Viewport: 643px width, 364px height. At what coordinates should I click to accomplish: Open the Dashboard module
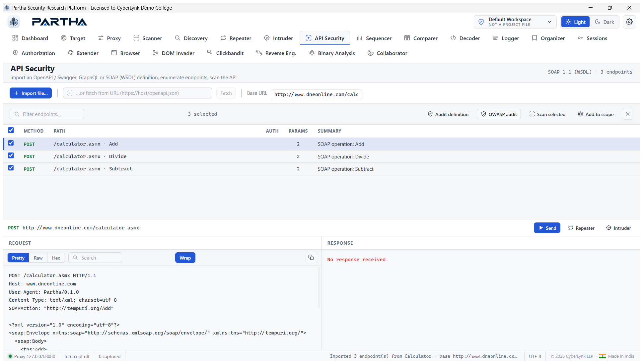(x=30, y=38)
